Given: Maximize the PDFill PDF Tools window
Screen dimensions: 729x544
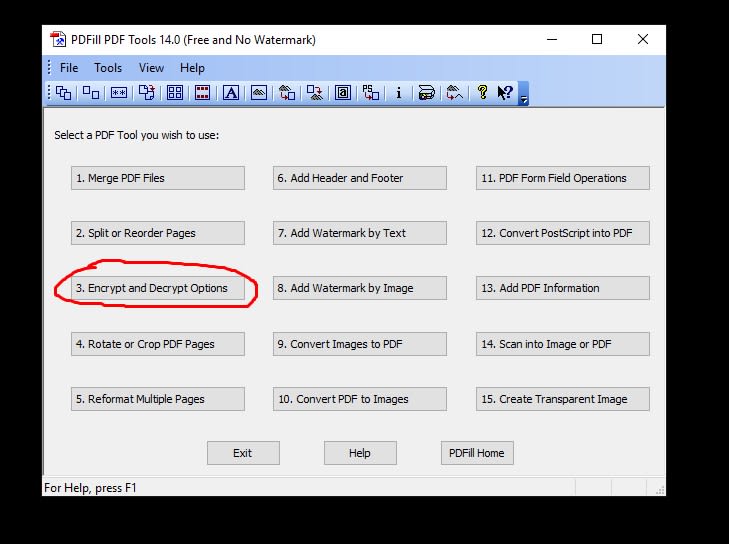Looking at the screenshot, I should [597, 40].
